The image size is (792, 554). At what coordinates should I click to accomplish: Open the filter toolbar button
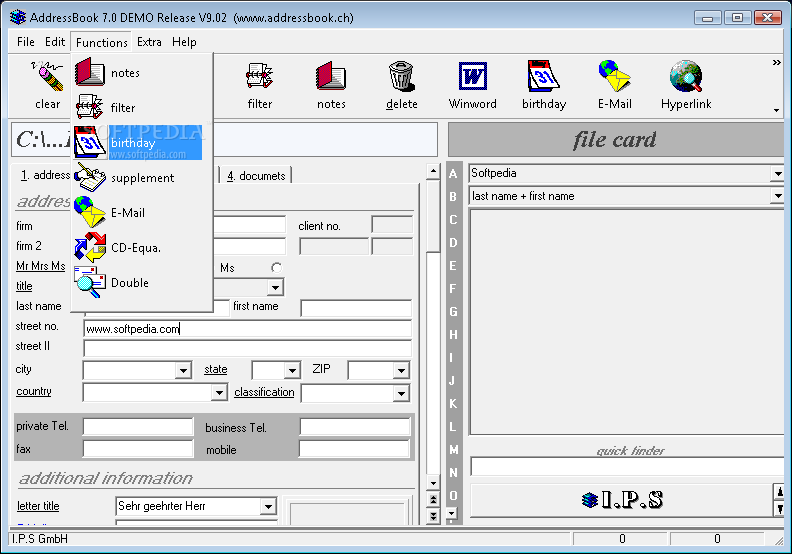(x=260, y=85)
